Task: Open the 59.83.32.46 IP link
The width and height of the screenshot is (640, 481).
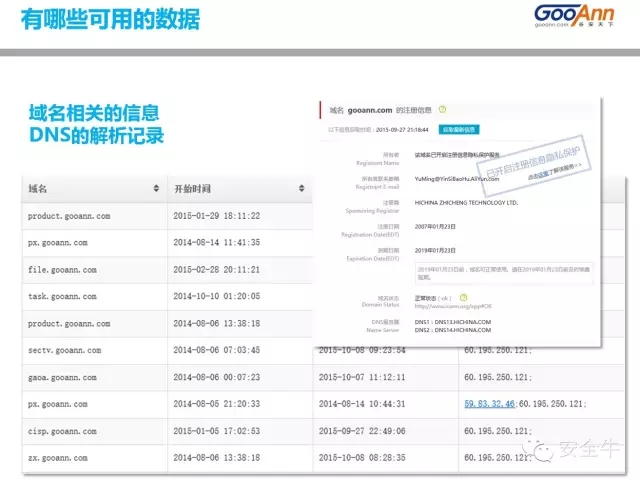Action: tap(489, 404)
